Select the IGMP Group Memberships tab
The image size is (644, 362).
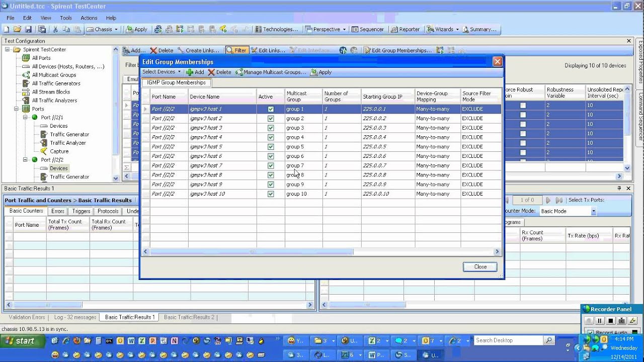tap(176, 82)
